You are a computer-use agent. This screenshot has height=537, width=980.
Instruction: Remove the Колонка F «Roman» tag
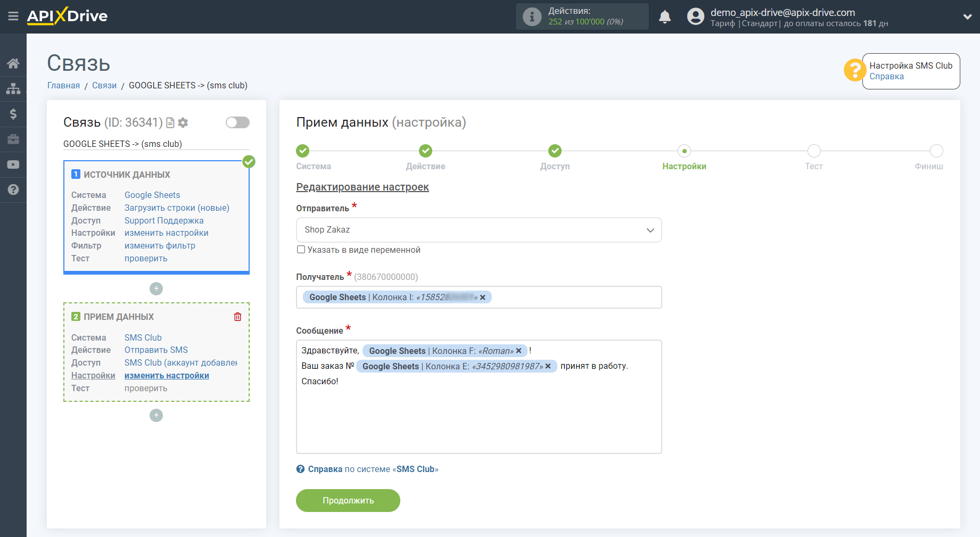(x=518, y=351)
